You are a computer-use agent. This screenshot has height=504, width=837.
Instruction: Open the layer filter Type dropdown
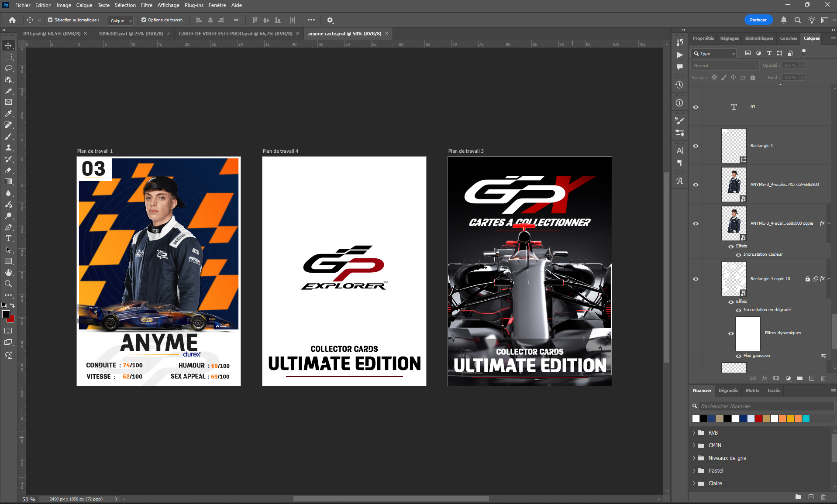(714, 53)
